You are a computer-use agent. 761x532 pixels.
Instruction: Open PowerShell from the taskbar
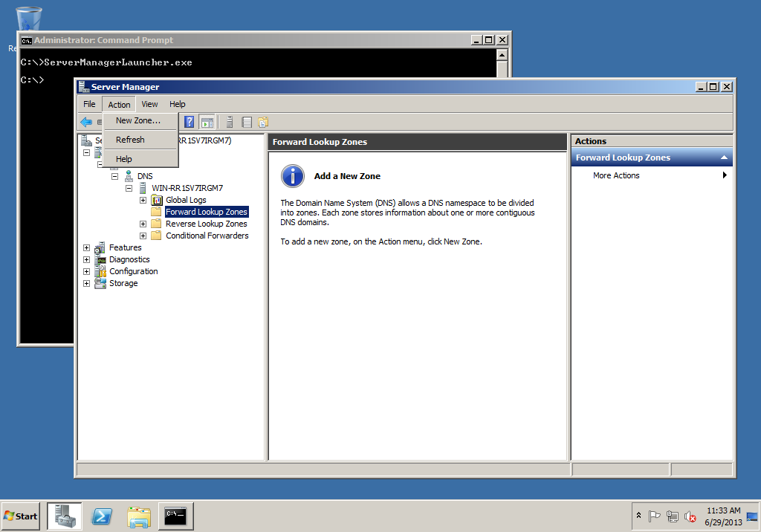coord(102,516)
